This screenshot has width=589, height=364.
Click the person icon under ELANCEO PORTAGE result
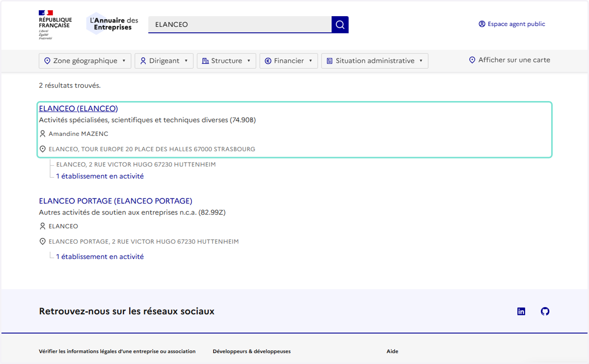[43, 226]
